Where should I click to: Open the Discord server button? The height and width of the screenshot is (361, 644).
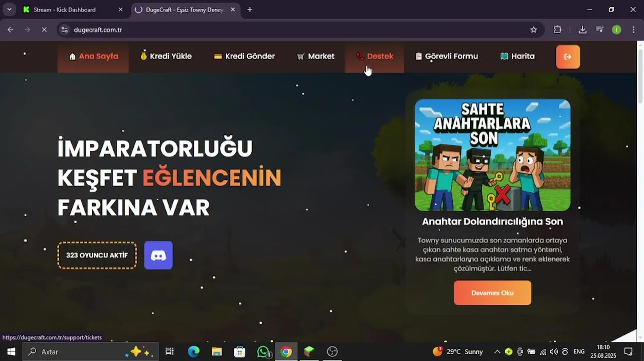tap(158, 255)
